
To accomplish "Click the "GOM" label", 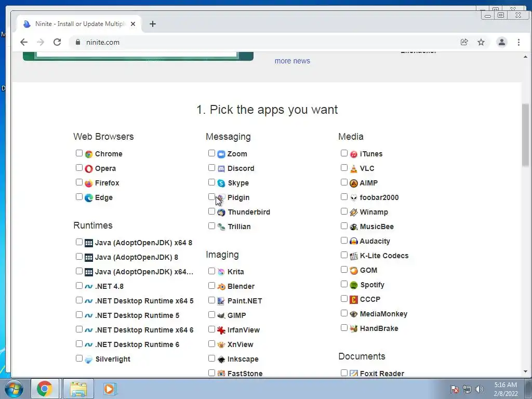I will tap(368, 270).
